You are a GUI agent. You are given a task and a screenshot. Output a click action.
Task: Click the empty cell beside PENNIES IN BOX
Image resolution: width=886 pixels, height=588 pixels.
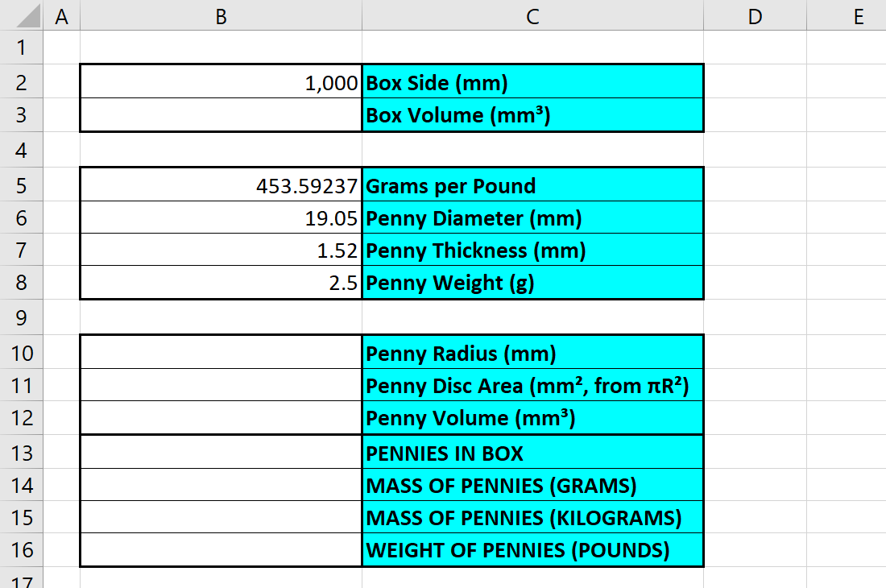(221, 453)
